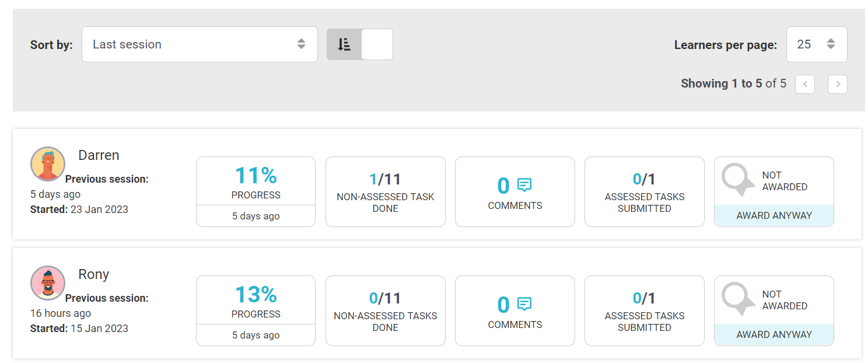
Task: Click the previous page arrow icon
Action: pos(804,84)
